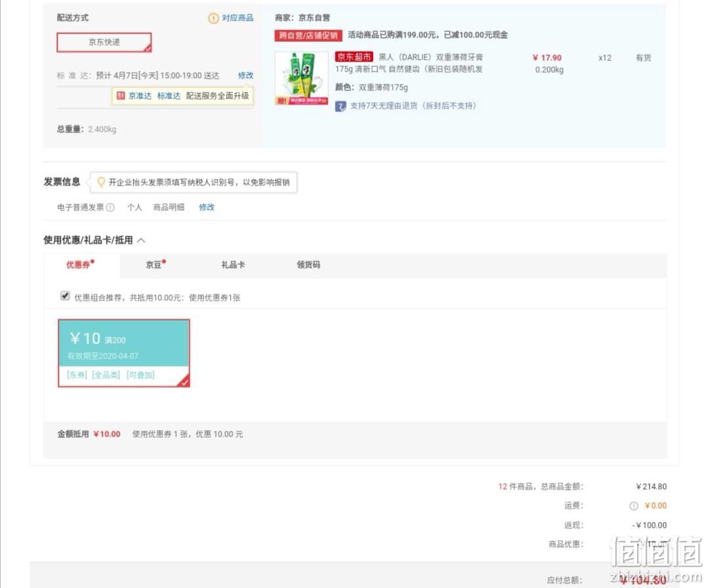Click the 颜色: 双重薄荷175g text
The width and height of the screenshot is (708, 588).
pyautogui.click(x=372, y=88)
